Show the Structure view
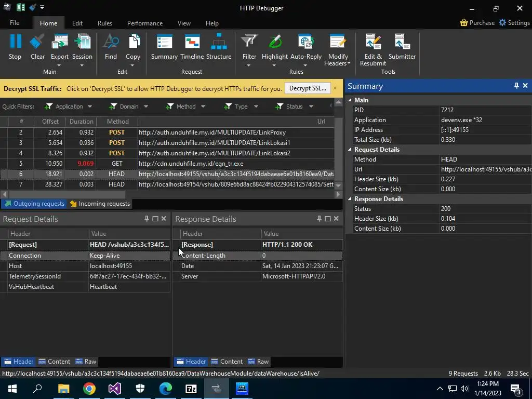The image size is (532, 399). 219,42
